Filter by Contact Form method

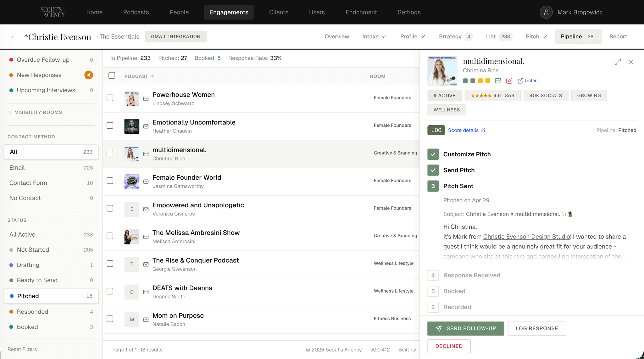point(51,183)
